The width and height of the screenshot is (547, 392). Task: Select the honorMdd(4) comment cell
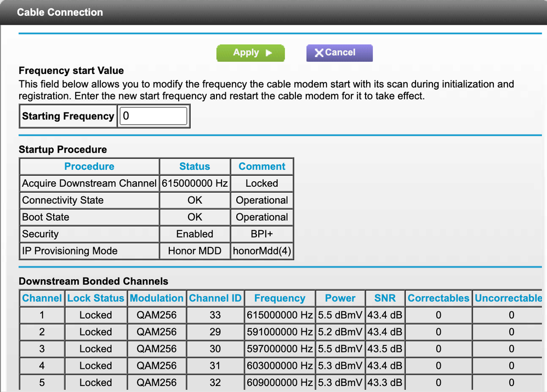[262, 251]
